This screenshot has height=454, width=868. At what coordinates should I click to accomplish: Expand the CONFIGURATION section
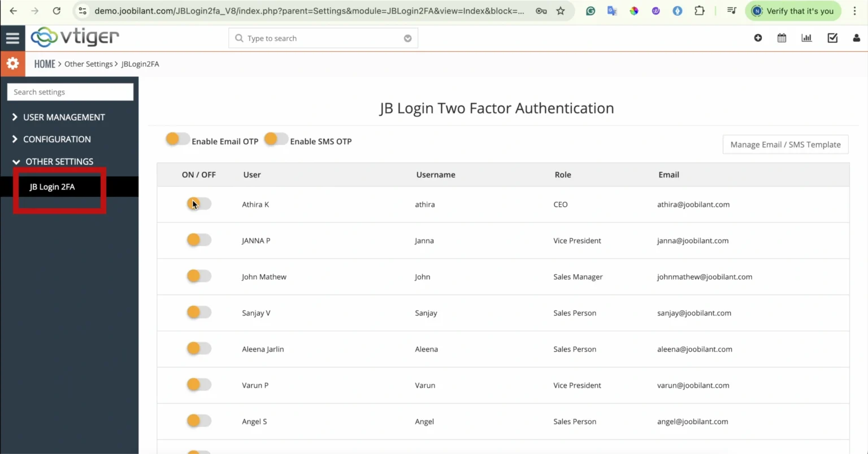click(57, 139)
